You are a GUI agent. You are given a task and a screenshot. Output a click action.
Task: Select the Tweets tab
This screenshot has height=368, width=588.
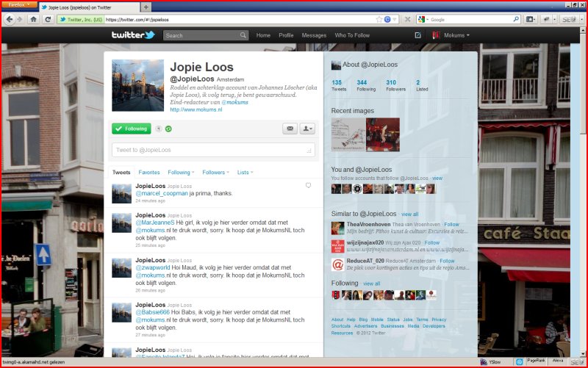[x=121, y=173]
